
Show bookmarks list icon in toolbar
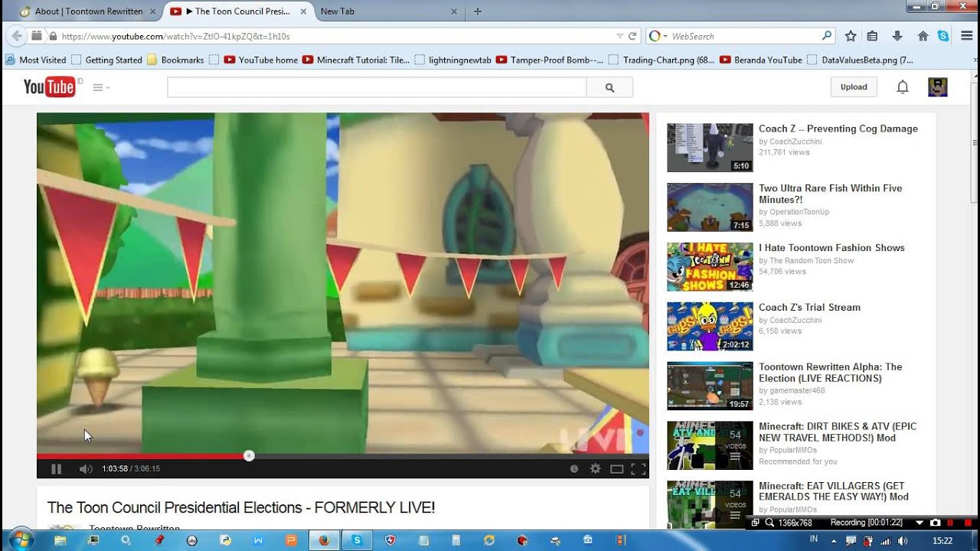872,36
